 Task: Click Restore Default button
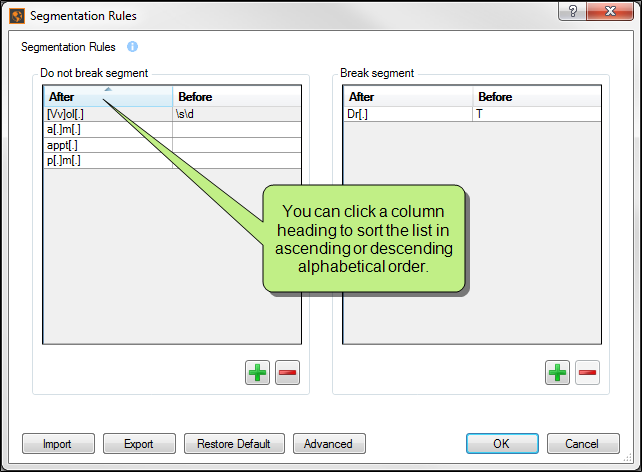tap(234, 444)
